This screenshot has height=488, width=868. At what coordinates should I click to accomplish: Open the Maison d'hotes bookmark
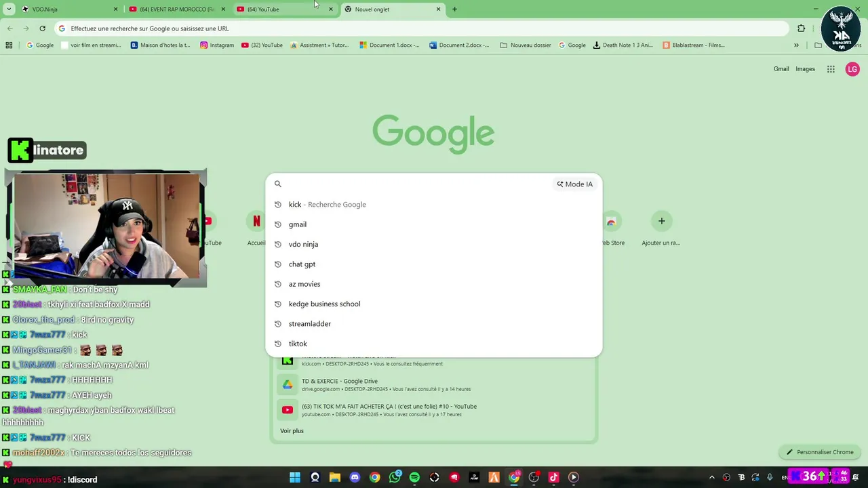point(160,45)
